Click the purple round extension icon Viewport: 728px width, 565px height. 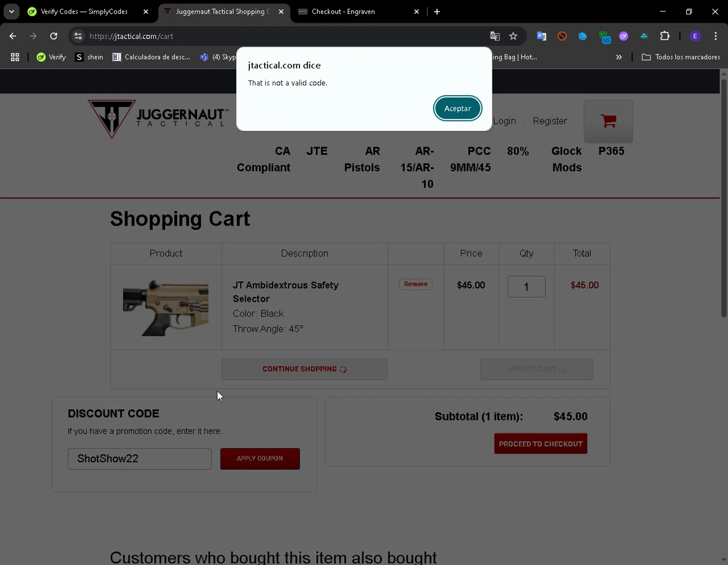[624, 36]
